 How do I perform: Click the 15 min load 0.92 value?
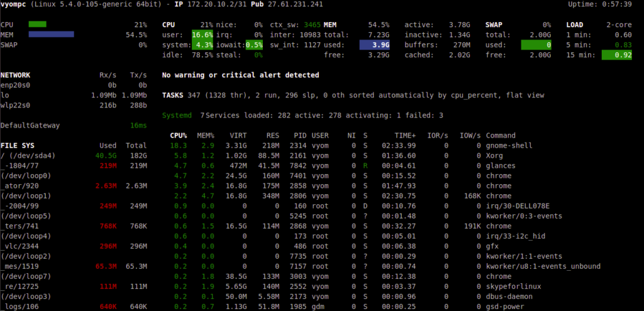point(616,55)
